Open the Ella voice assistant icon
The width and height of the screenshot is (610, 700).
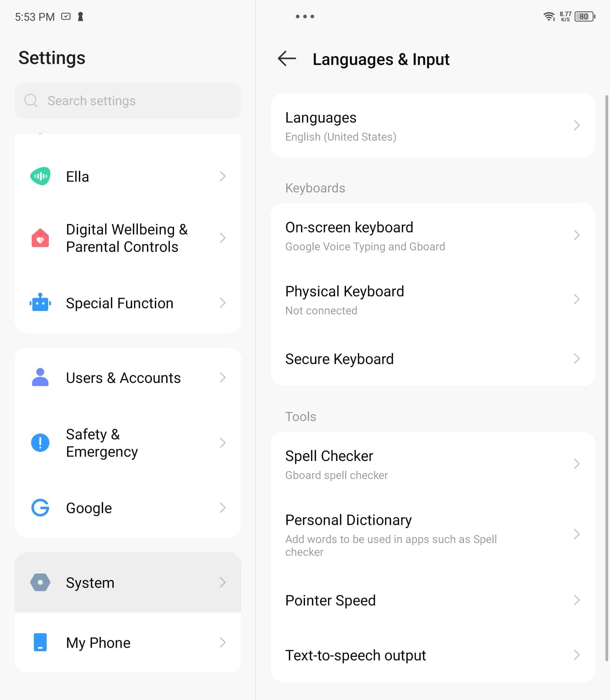[40, 176]
